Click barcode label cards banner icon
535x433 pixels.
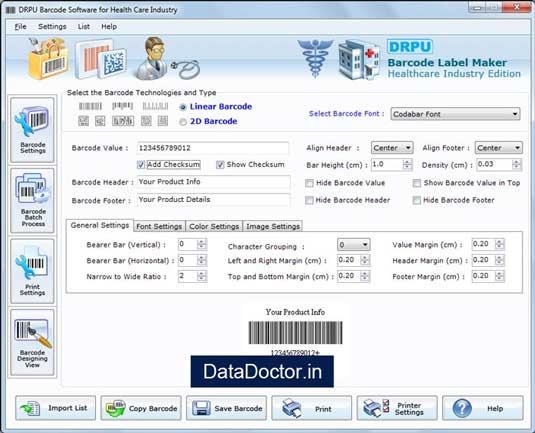[x=101, y=59]
